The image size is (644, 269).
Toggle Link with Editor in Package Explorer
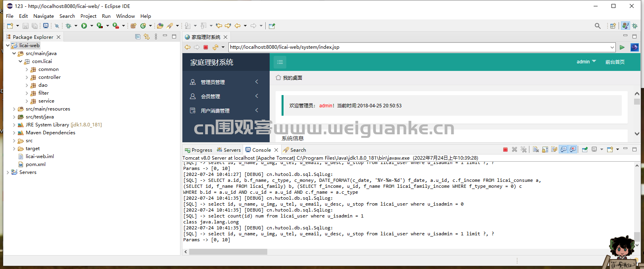147,37
